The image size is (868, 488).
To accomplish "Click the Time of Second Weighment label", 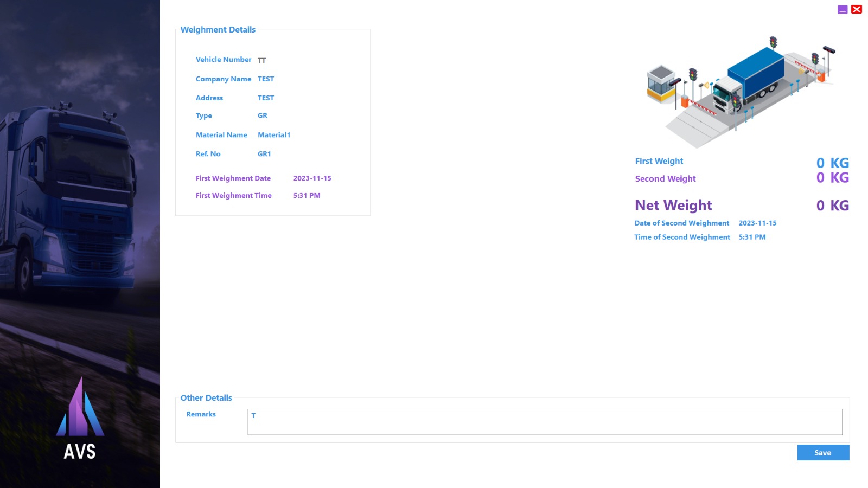I will pyautogui.click(x=682, y=237).
